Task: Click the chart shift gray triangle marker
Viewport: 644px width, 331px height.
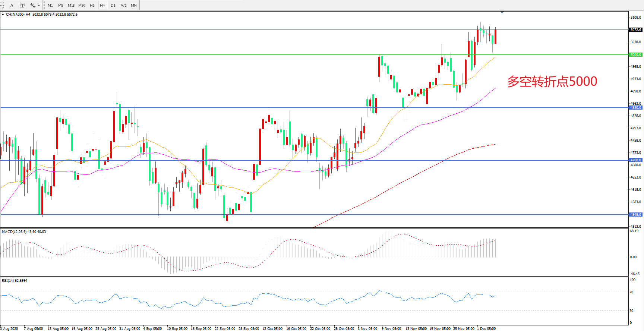Action: (x=502, y=12)
